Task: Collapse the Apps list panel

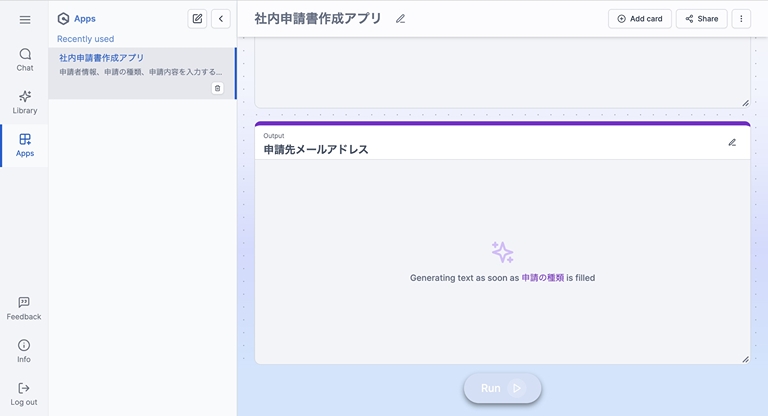Action: tap(221, 19)
